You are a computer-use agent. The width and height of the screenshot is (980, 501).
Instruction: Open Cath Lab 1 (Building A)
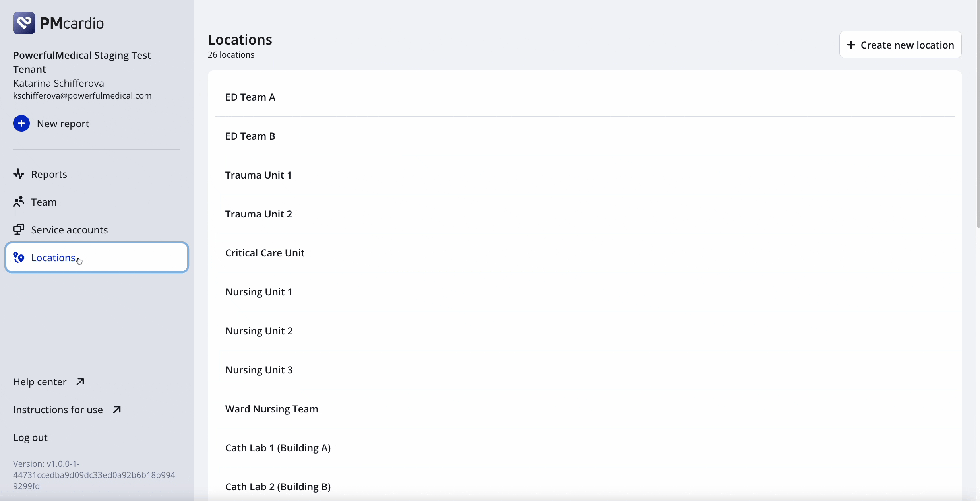click(585, 448)
